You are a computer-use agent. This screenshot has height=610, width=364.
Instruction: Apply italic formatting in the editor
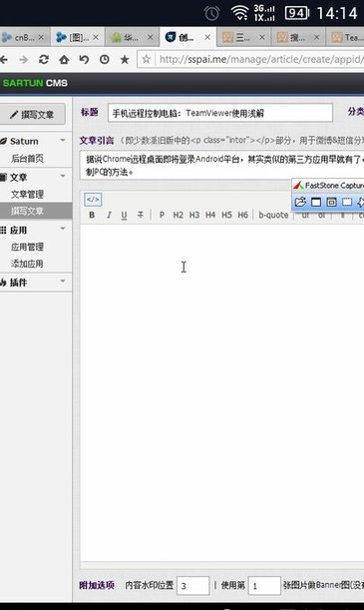[x=109, y=215]
